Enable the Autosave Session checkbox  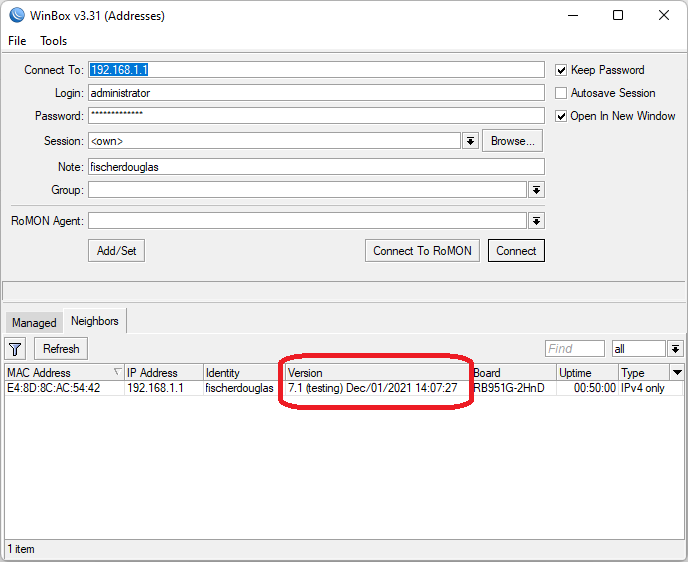pyautogui.click(x=561, y=93)
